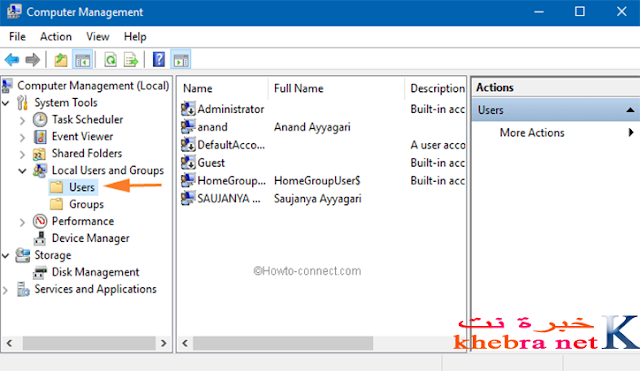Click the Disk Management icon
This screenshot has height=371, width=640.
[40, 272]
